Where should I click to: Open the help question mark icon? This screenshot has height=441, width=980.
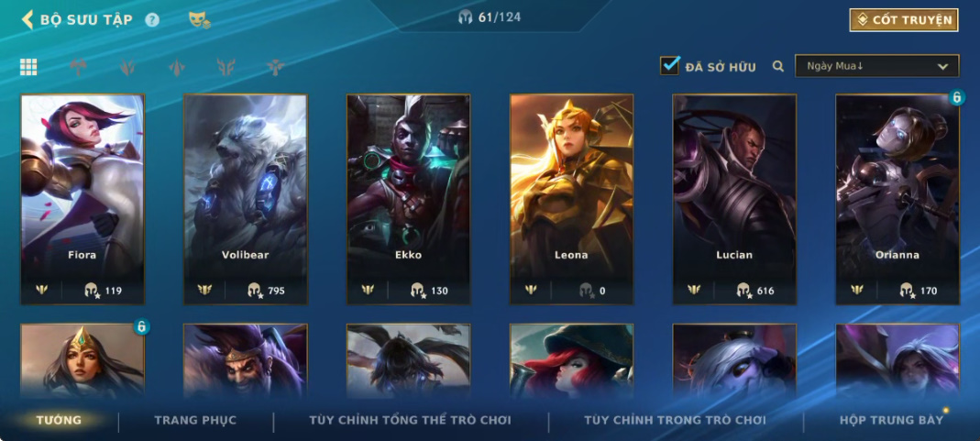[152, 20]
